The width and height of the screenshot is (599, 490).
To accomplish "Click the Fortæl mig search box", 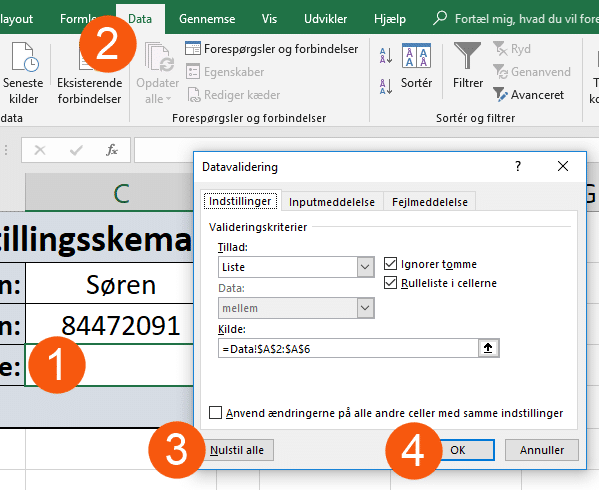I will pos(526,19).
